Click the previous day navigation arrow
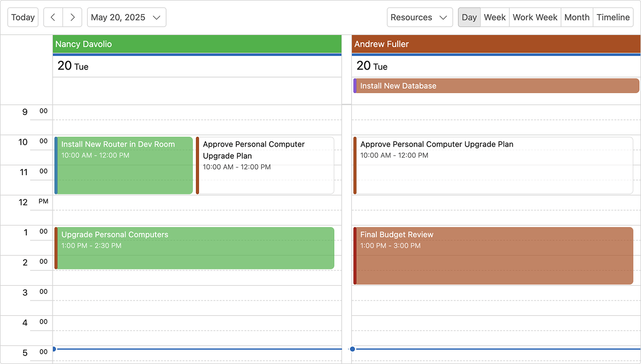Viewport: 641px width, 364px height. pyautogui.click(x=53, y=17)
